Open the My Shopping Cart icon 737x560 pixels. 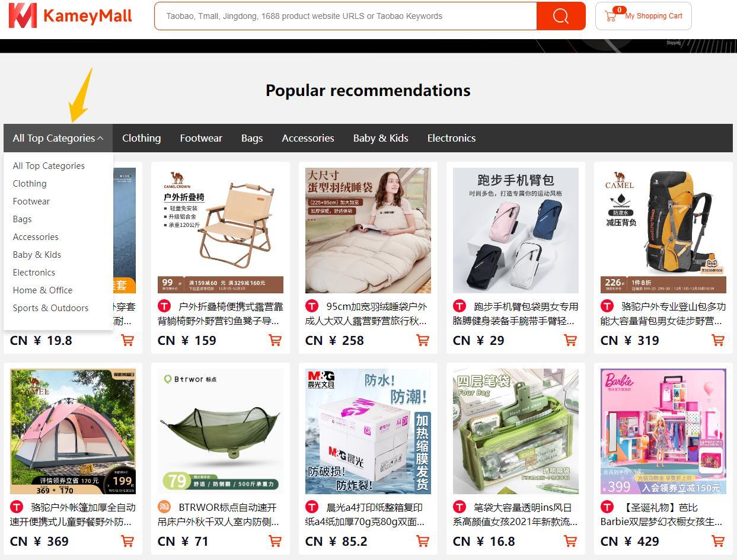[610, 16]
